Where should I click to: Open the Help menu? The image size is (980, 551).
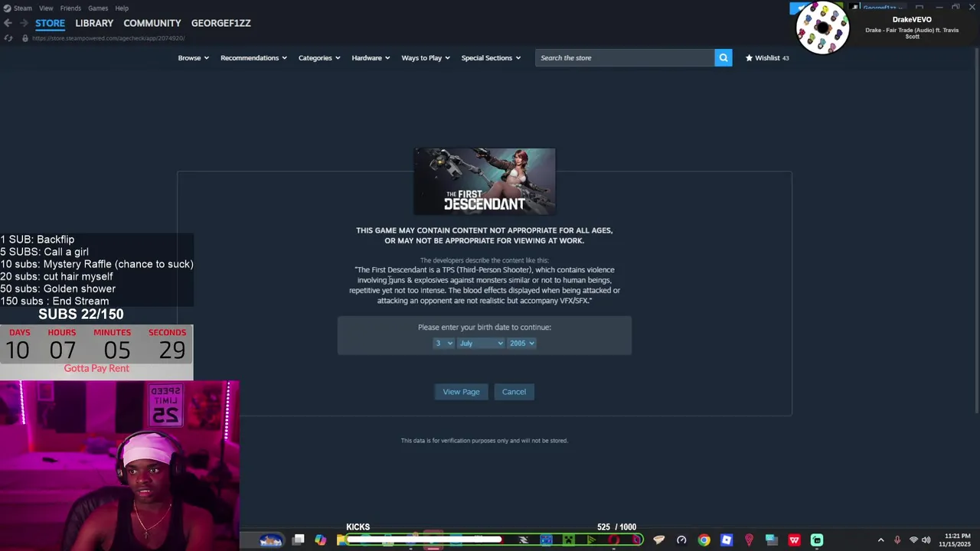point(122,8)
